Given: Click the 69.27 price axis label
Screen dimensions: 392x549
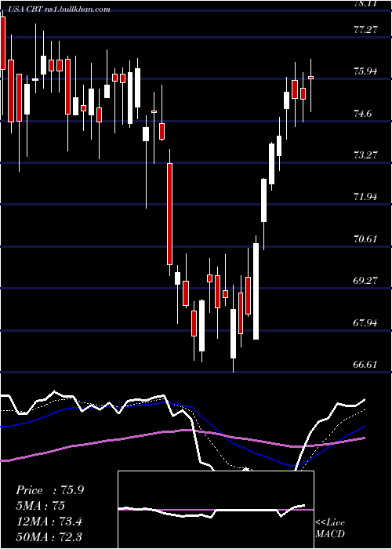Looking at the screenshot, I should [x=365, y=281].
